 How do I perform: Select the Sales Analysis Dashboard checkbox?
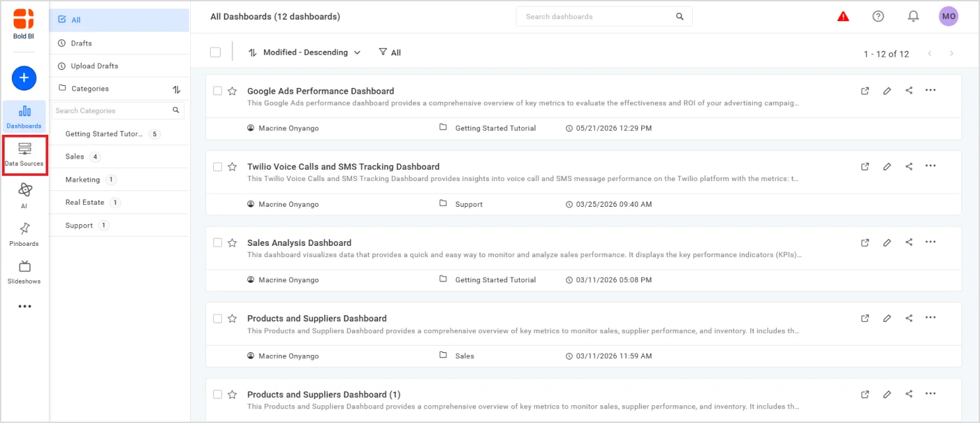pos(218,243)
